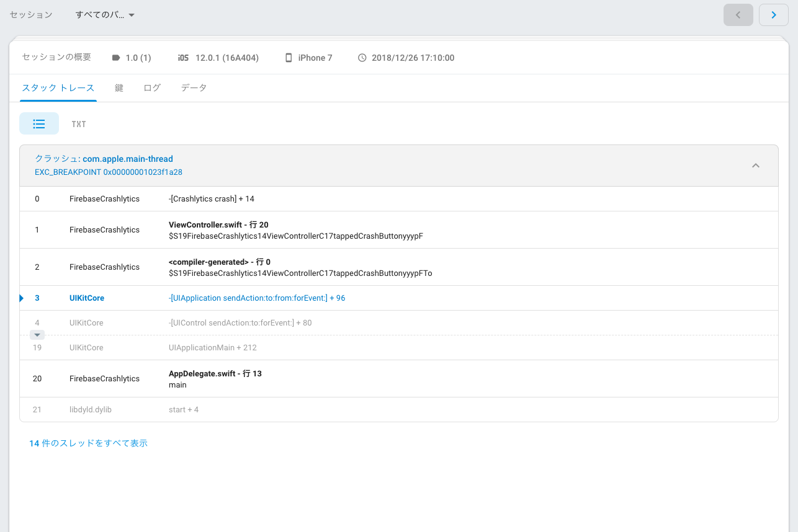The image size is (798, 532).
Task: Click the iPhone 7 device icon
Action: tap(288, 57)
